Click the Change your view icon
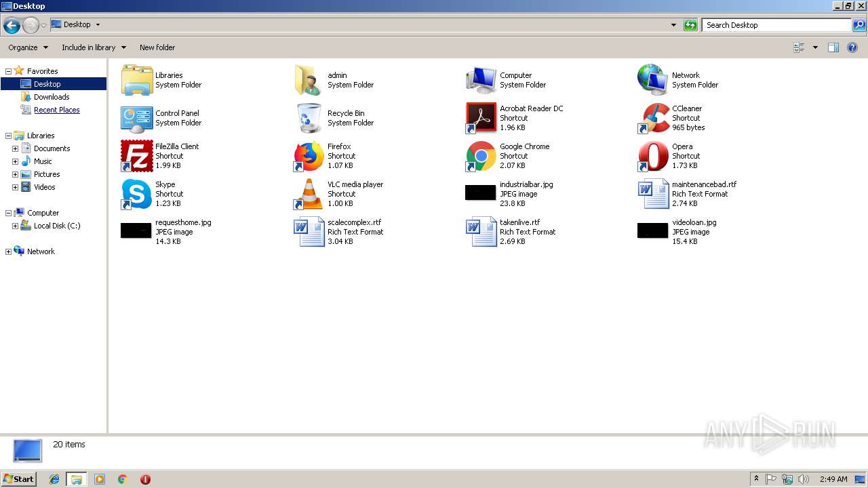Viewport: 868px width, 488px height. (799, 47)
